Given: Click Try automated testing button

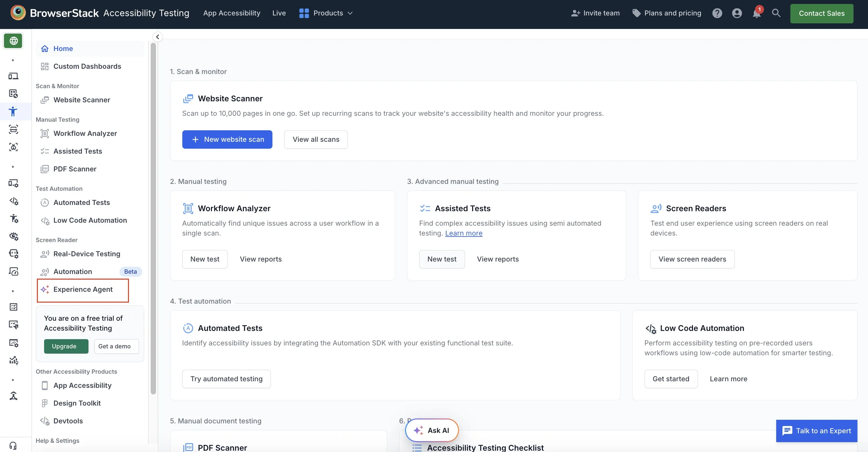Looking at the screenshot, I should pos(226,379).
